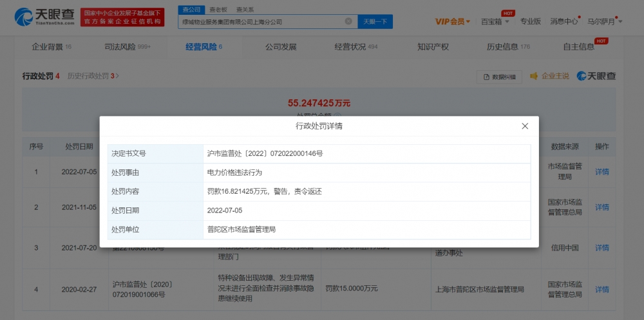This screenshot has height=320, width=644.
Task: Click the dialog date value 2022-07-05
Action: [x=225, y=211]
